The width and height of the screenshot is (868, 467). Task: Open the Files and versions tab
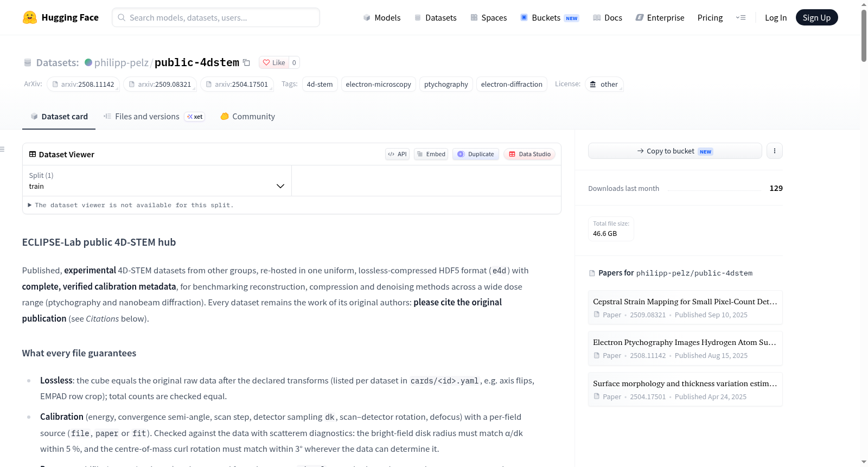click(x=154, y=117)
